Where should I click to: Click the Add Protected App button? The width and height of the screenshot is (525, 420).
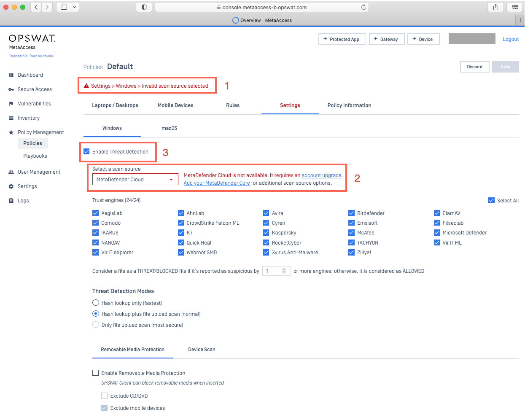point(342,39)
